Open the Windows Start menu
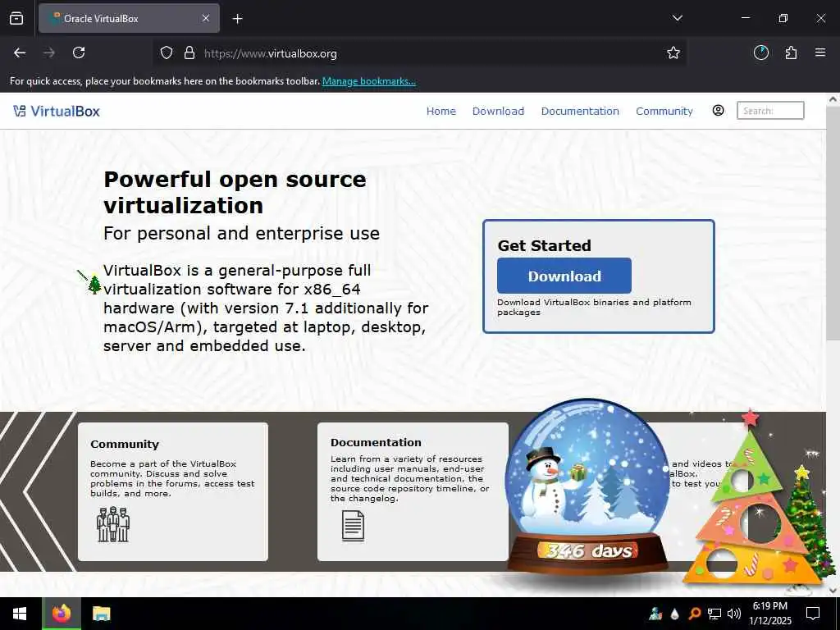The width and height of the screenshot is (840, 630). tap(20, 614)
